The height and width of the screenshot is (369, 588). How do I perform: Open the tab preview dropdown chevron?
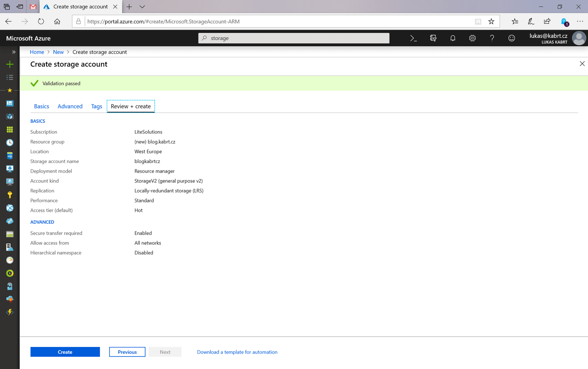(x=142, y=7)
